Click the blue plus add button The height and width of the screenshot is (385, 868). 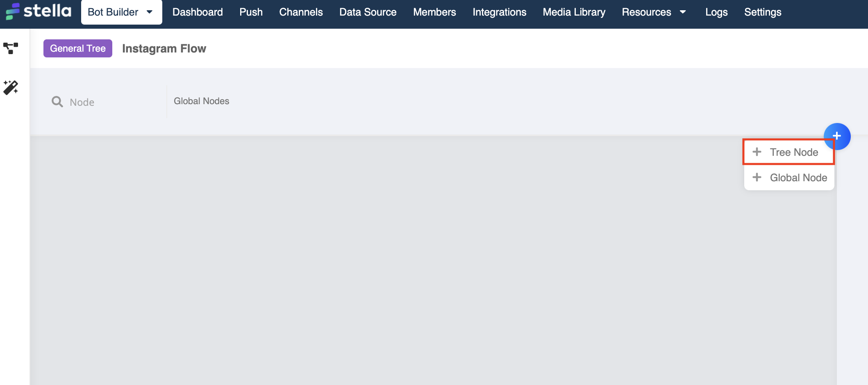click(x=837, y=136)
